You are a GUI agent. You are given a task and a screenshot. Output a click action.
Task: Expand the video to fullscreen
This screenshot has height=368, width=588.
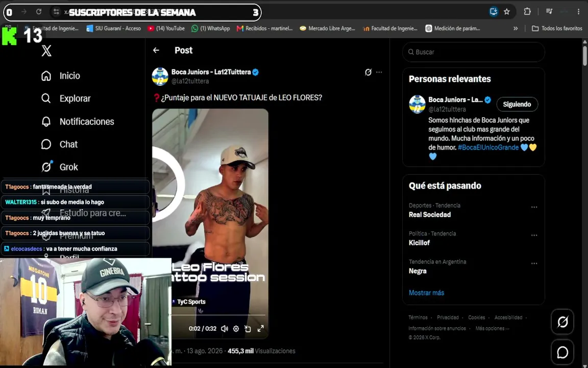pos(261,329)
